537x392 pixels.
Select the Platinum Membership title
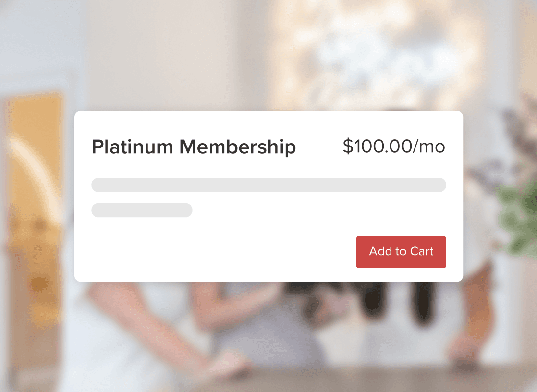coord(194,147)
